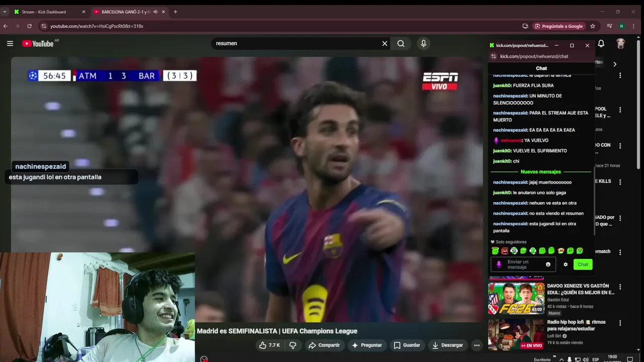Image resolution: width=644 pixels, height=362 pixels.
Task: Clear the search box with the X
Action: [x=385, y=44]
